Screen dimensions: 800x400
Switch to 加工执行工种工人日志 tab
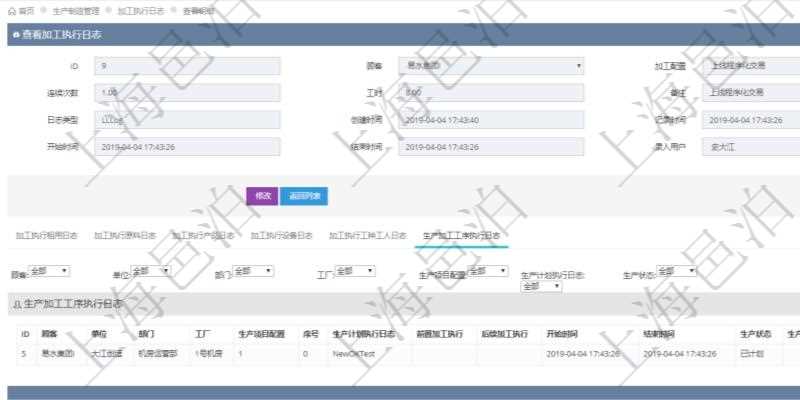pos(368,236)
